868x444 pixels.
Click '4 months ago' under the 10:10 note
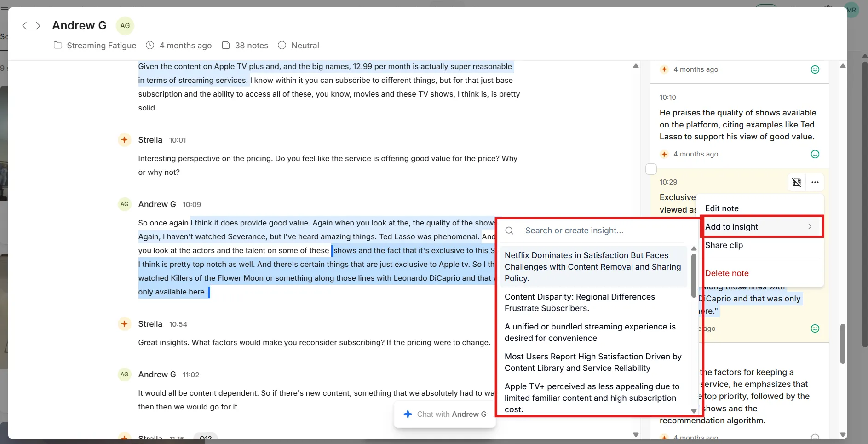(x=696, y=154)
